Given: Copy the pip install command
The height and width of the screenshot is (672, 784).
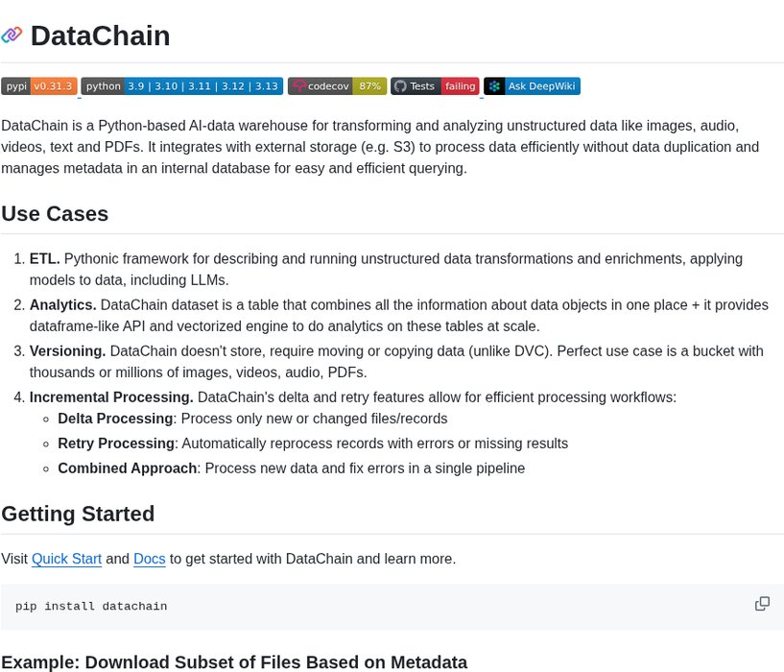Looking at the screenshot, I should pos(762,604).
